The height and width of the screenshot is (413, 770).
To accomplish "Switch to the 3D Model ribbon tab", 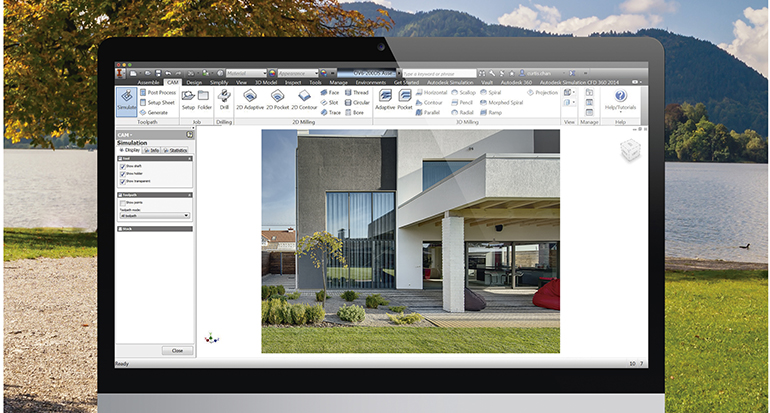I will [265, 82].
